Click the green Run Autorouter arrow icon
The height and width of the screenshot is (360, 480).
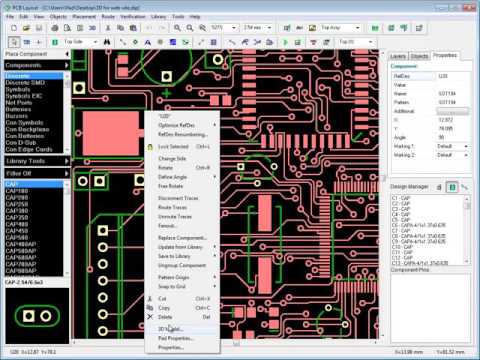coord(285,42)
